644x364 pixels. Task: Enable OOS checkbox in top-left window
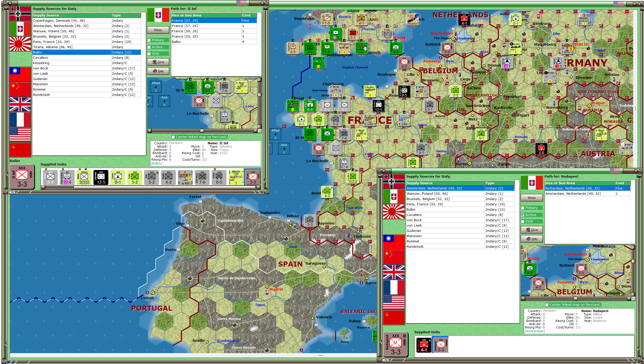149,54
